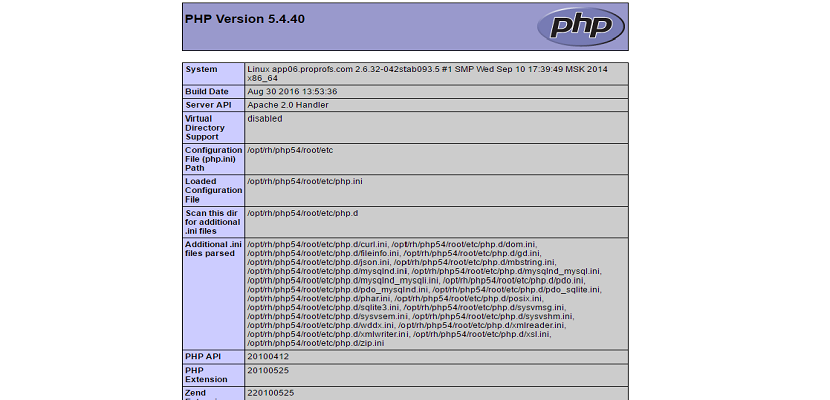Click 'Configuration File (php.ini) Path' label
The image size is (830, 400).
(213, 159)
